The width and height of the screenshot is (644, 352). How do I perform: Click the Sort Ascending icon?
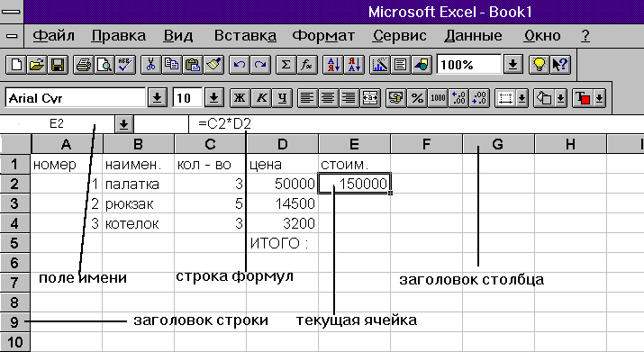point(333,65)
